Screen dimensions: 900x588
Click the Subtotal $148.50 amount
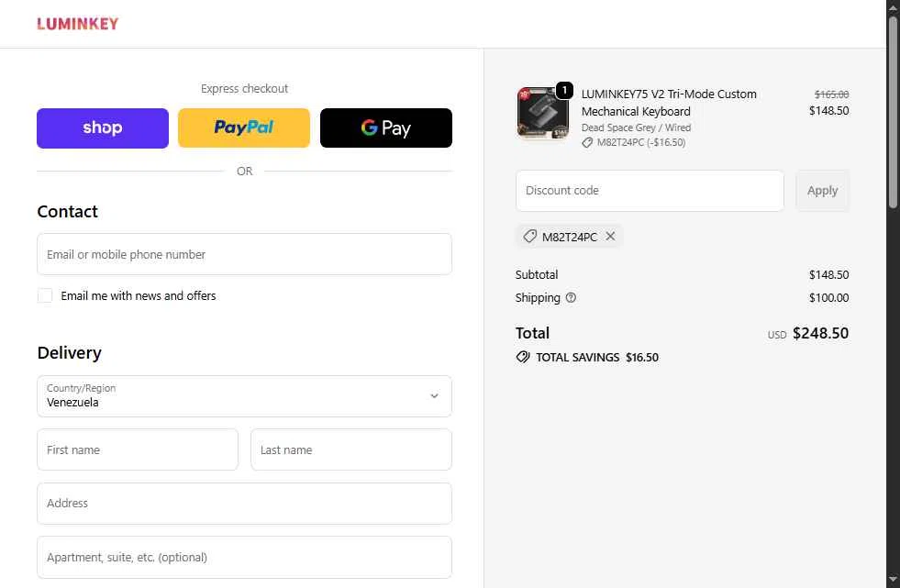(828, 275)
